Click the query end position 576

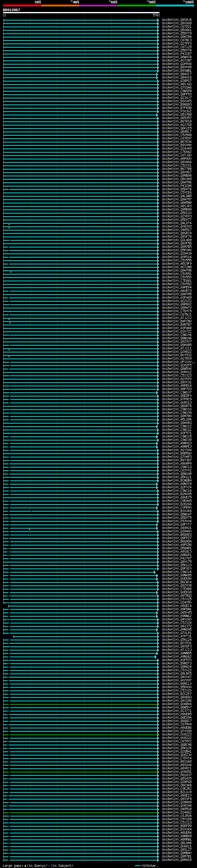click(x=155, y=15)
